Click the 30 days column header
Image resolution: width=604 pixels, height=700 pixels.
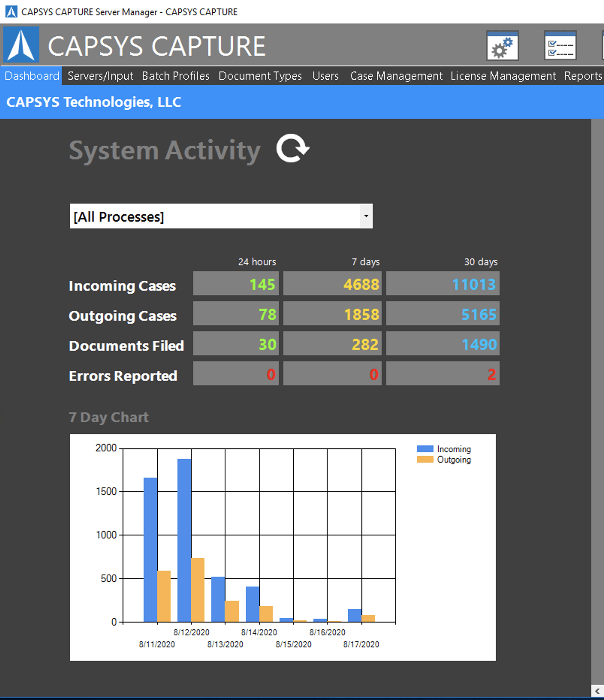481,262
